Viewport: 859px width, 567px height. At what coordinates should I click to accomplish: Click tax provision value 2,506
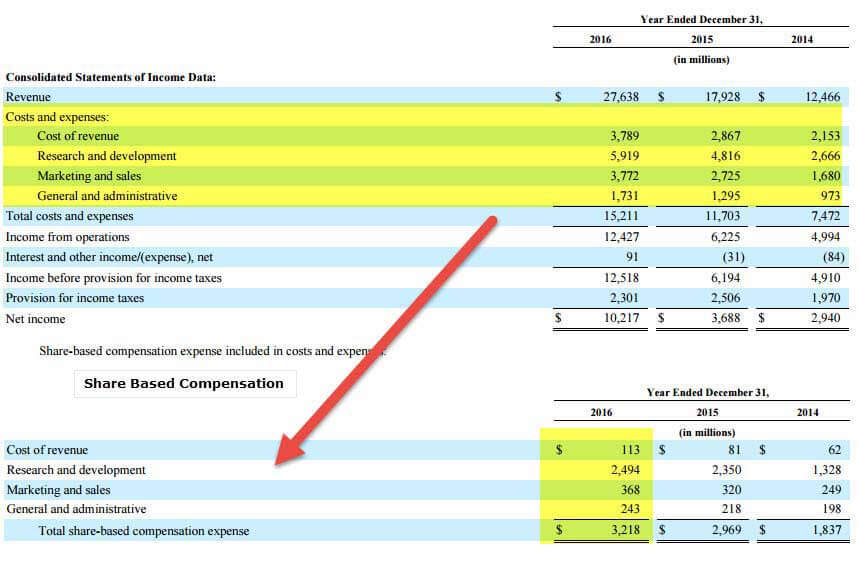click(725, 298)
